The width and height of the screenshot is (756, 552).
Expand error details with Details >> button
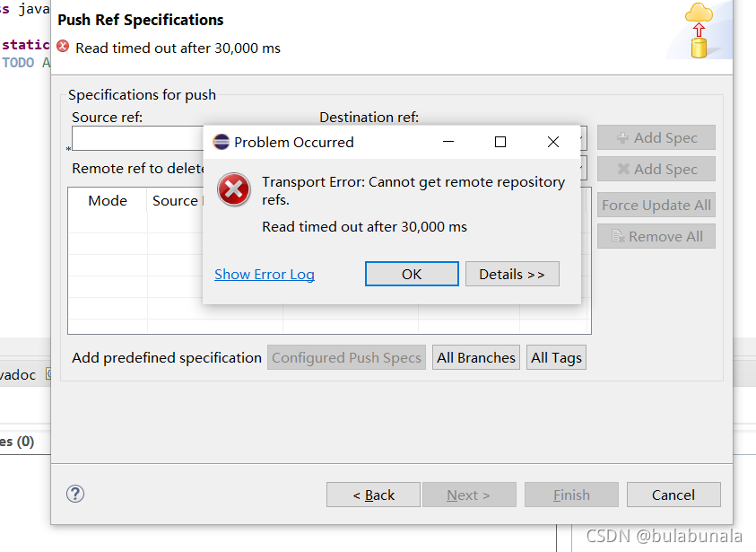pos(512,274)
